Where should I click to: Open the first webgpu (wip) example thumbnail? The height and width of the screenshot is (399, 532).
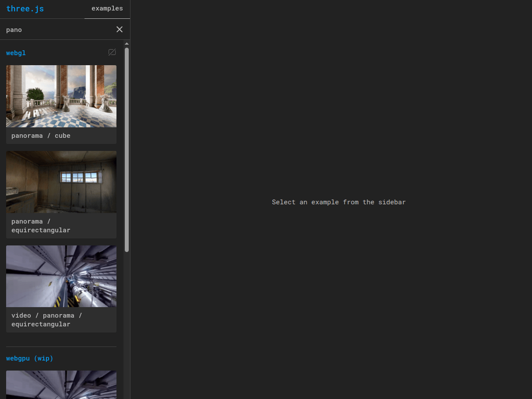[61, 385]
